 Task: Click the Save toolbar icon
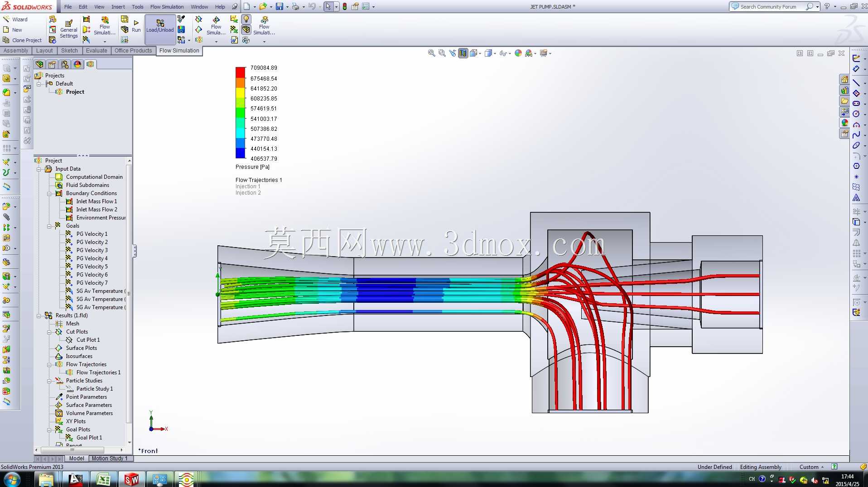[280, 7]
